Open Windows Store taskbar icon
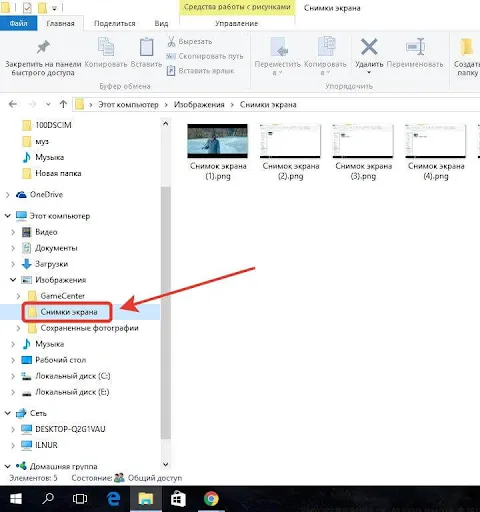Viewport: 480px width, 512px height. coord(178,499)
